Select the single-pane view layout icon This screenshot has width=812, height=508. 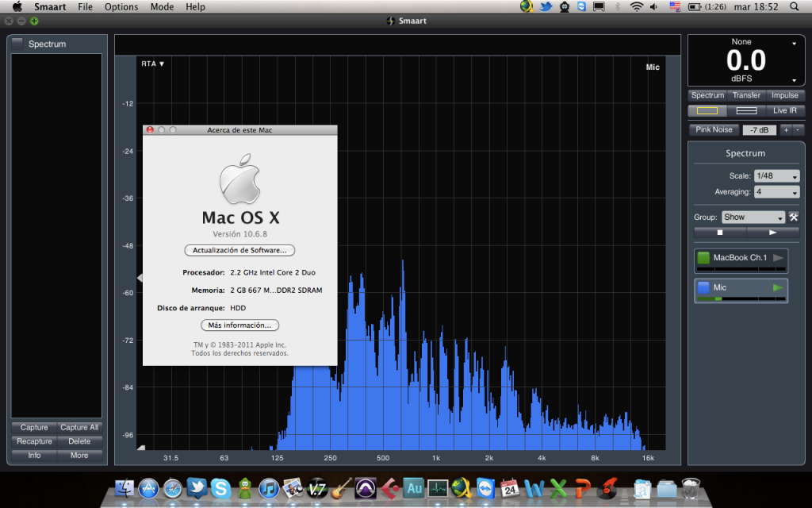point(707,111)
